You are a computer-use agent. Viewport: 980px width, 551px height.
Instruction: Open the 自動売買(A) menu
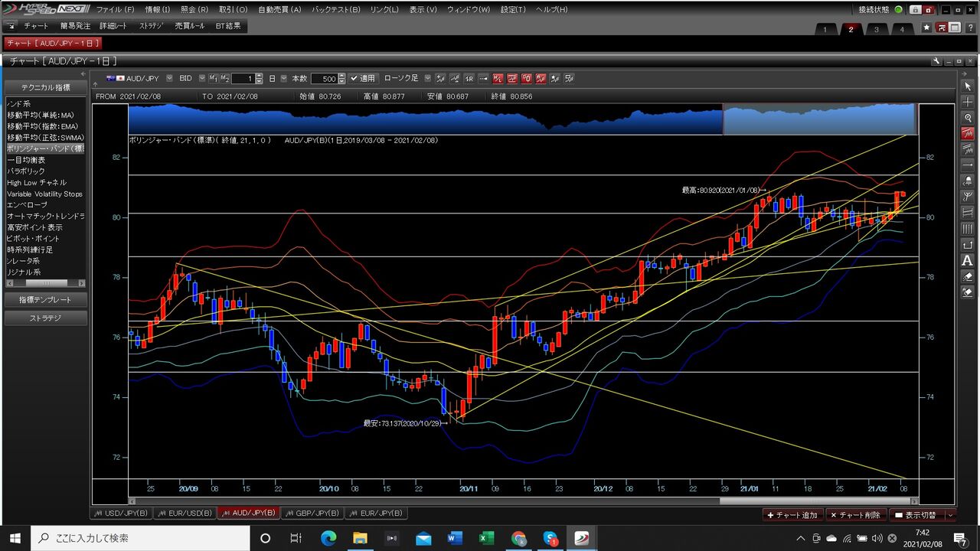(279, 10)
